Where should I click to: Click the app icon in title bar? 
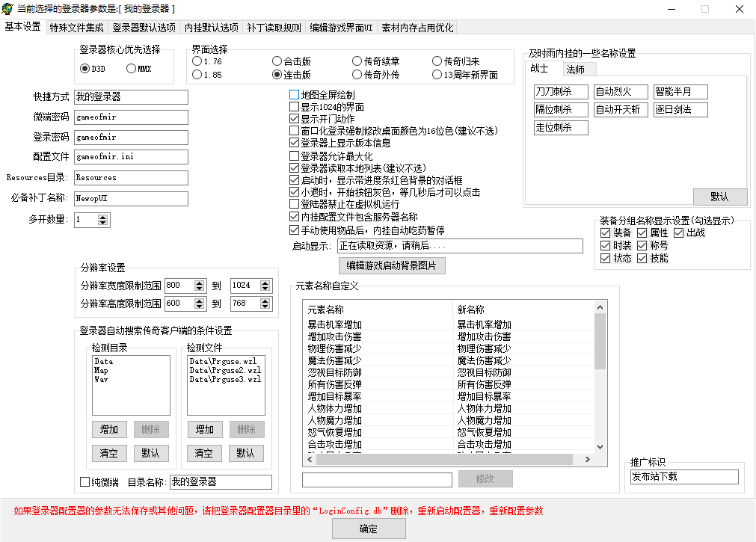[x=7, y=8]
